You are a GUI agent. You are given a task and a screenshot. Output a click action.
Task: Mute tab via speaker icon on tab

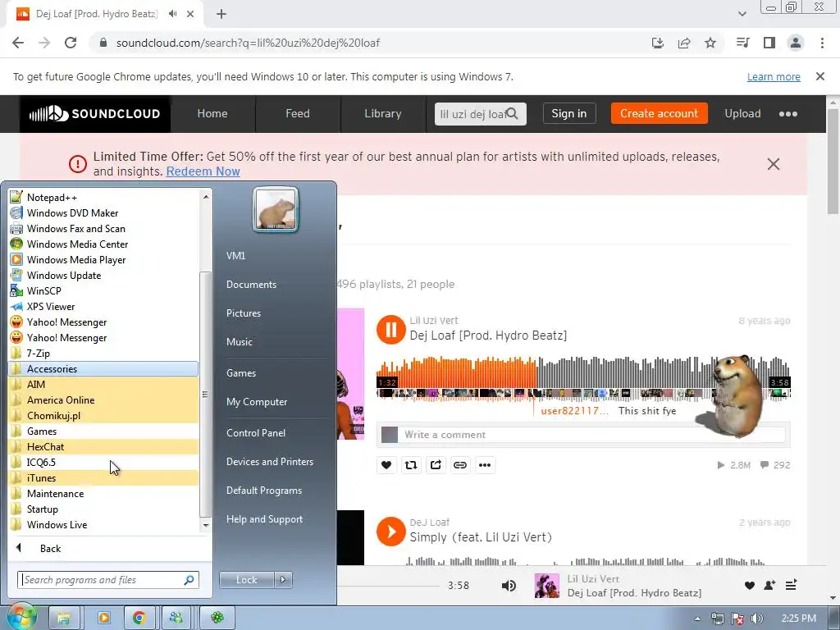point(172,14)
